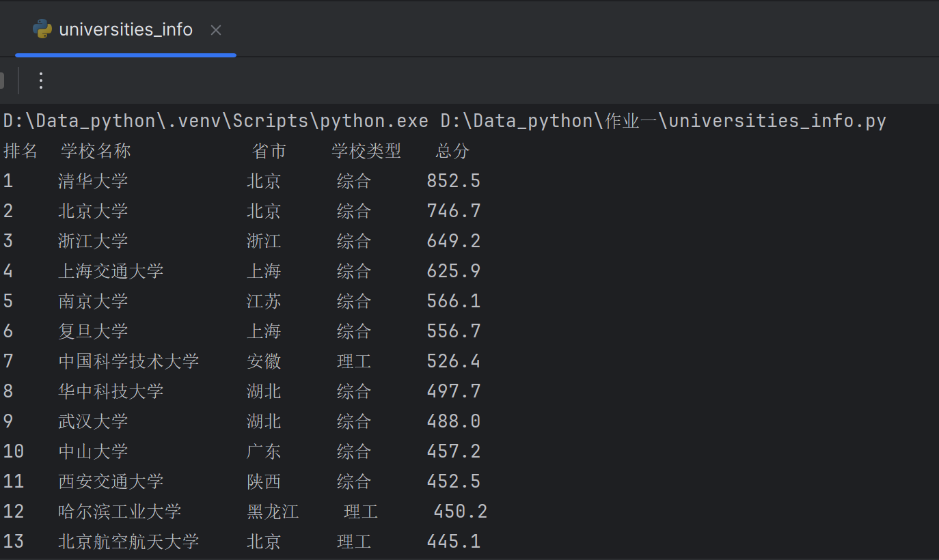Click the school name 南京大学
Image resolution: width=939 pixels, height=560 pixels.
[x=93, y=301]
